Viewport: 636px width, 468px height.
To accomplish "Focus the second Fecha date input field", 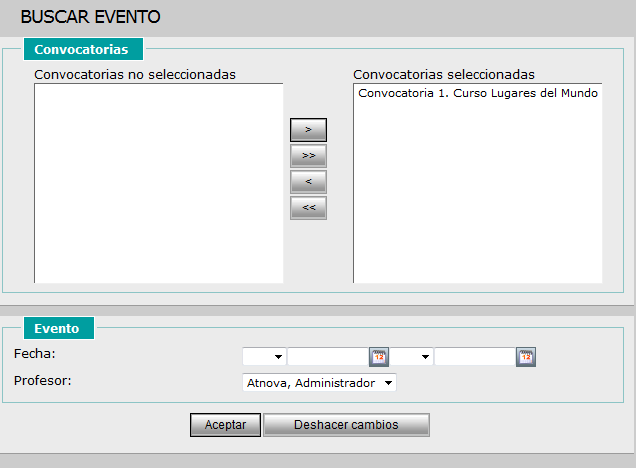I will 475,357.
